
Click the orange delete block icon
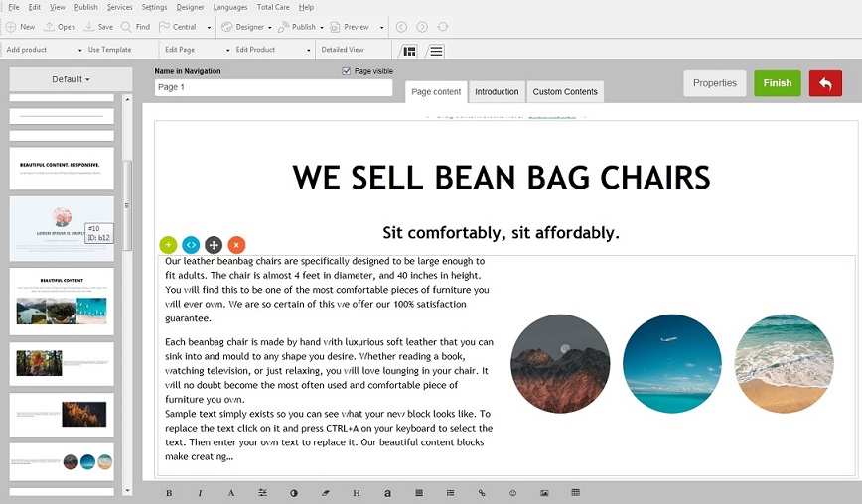point(236,244)
